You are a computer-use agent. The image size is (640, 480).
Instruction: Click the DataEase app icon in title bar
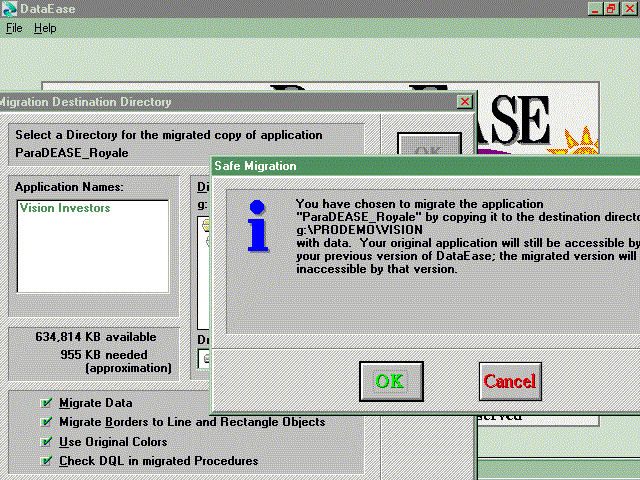(x=9, y=9)
